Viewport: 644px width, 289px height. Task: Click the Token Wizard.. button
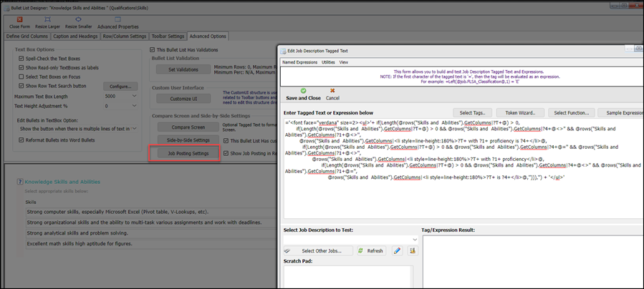[521, 113]
